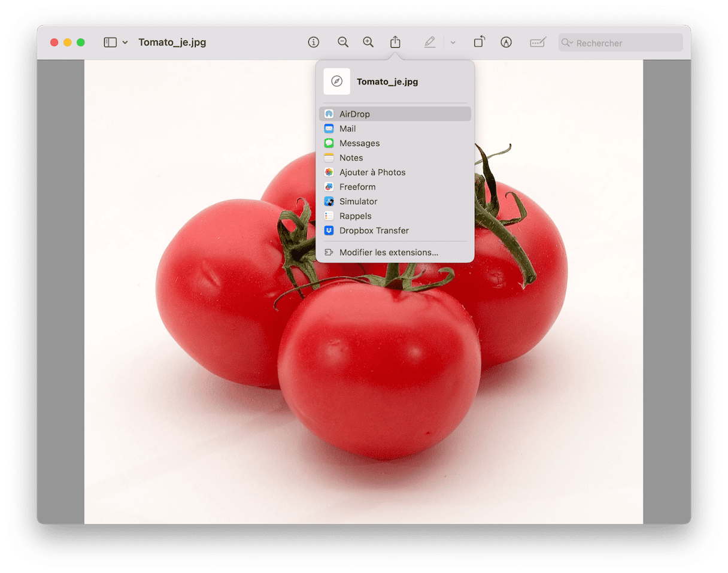The width and height of the screenshot is (728, 573).
Task: Click Modifier les extensions…
Action: click(388, 253)
